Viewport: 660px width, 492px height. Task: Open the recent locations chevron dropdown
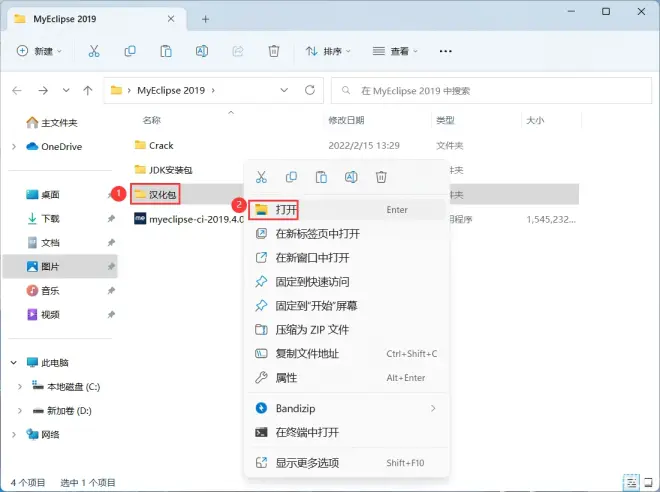pos(66,90)
